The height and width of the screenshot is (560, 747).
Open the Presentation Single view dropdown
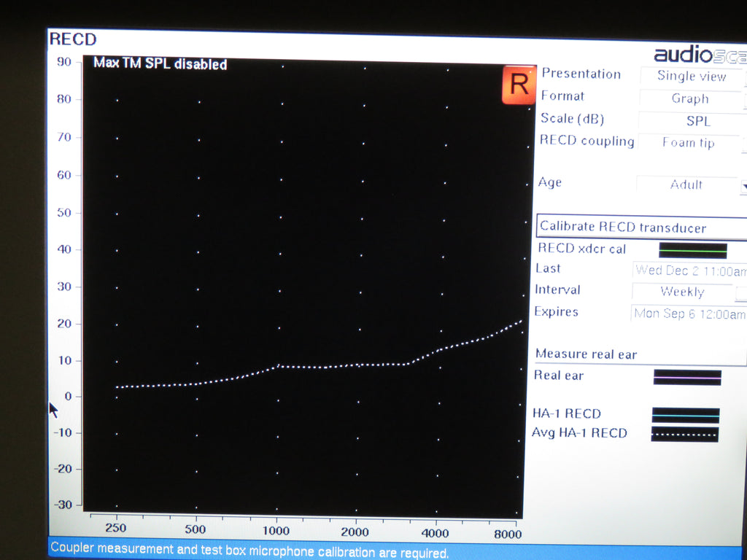(692, 76)
